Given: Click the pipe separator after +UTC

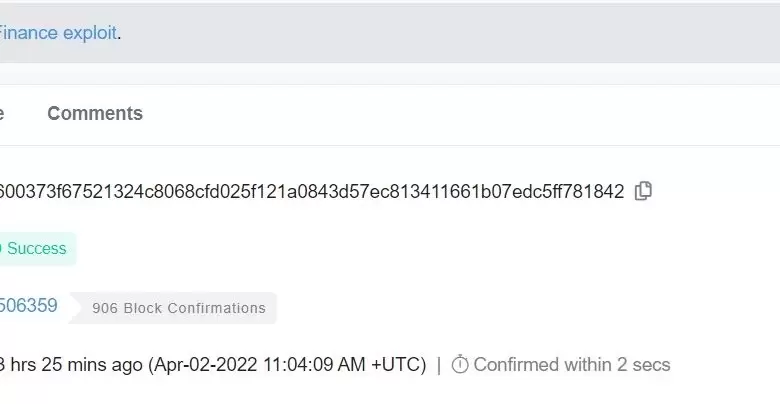Looking at the screenshot, I should click(438, 365).
